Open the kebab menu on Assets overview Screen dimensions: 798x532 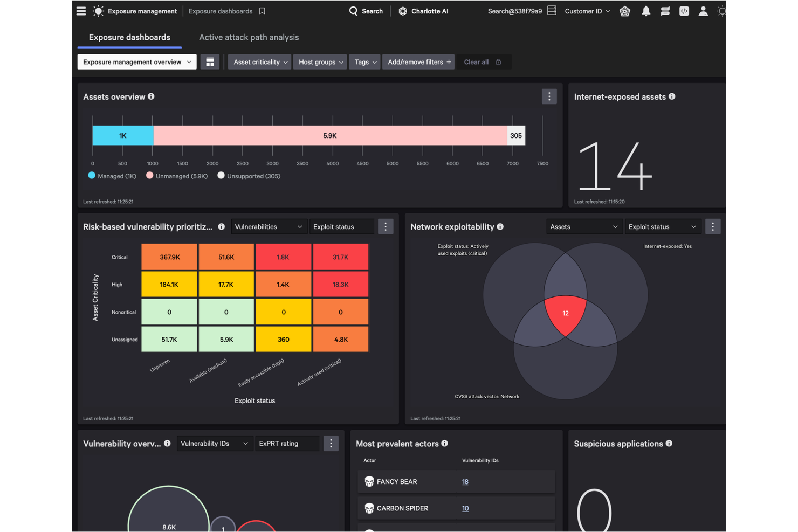coord(549,96)
